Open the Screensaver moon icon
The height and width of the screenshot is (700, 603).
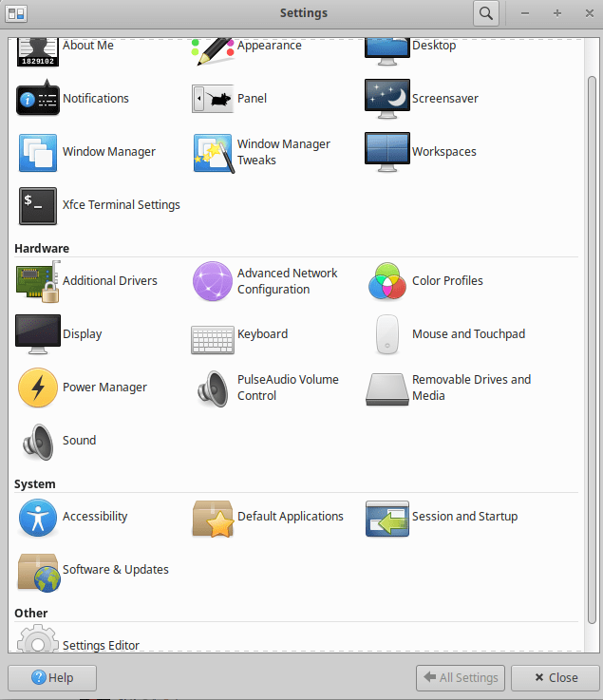[387, 99]
